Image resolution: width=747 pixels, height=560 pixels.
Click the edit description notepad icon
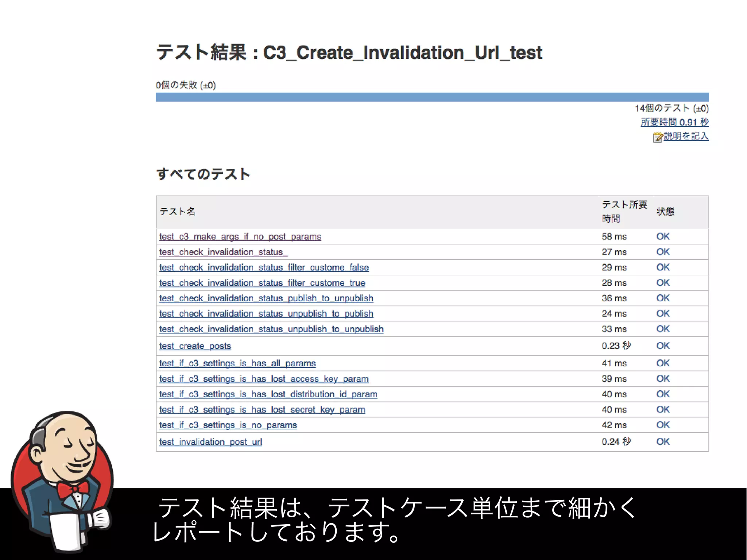[x=658, y=138]
